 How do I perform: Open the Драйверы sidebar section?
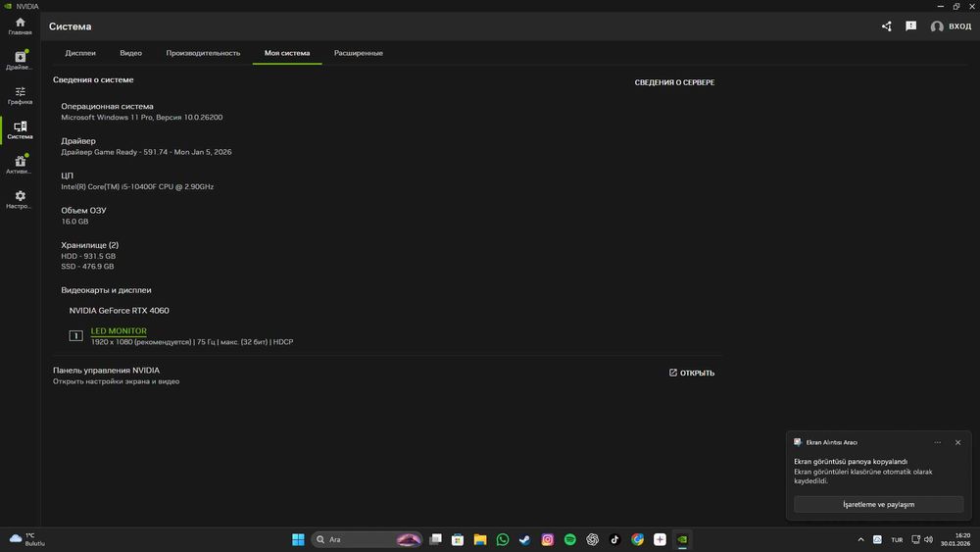click(20, 61)
